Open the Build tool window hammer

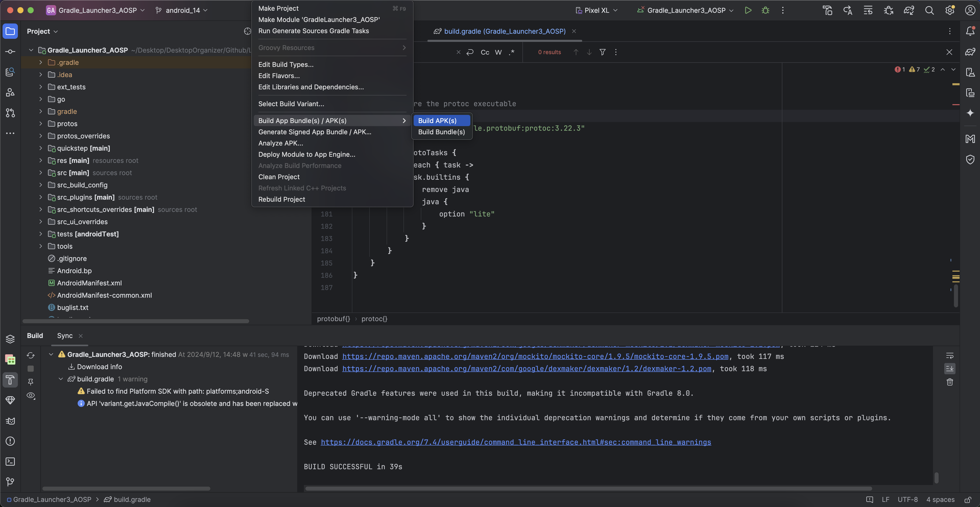pyautogui.click(x=10, y=380)
